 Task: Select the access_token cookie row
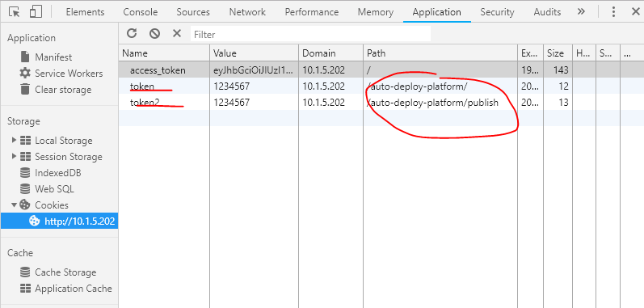point(381,70)
